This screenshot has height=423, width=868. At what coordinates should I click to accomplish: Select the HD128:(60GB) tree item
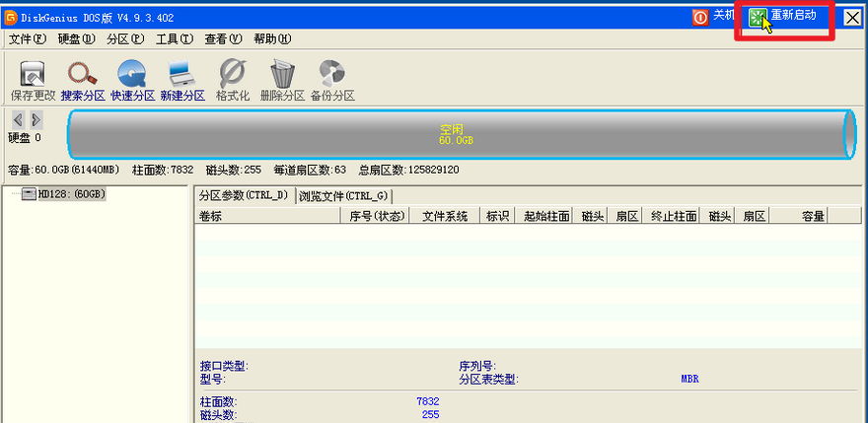[71, 194]
